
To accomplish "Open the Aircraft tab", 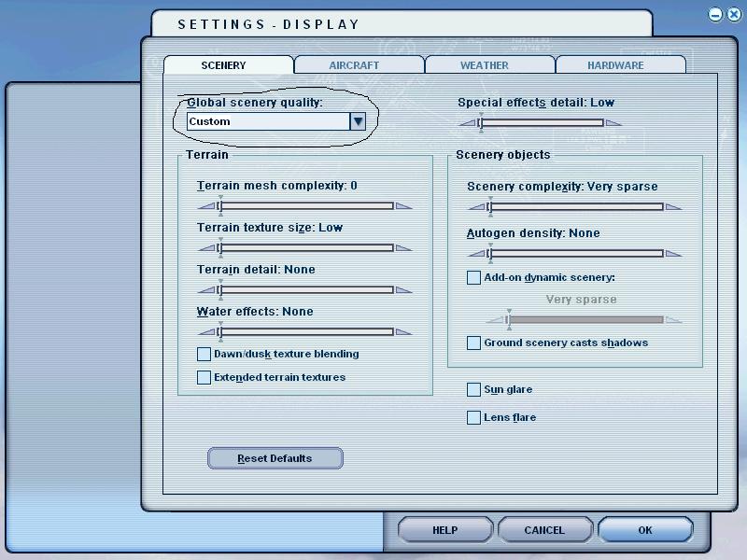I will tap(359, 64).
